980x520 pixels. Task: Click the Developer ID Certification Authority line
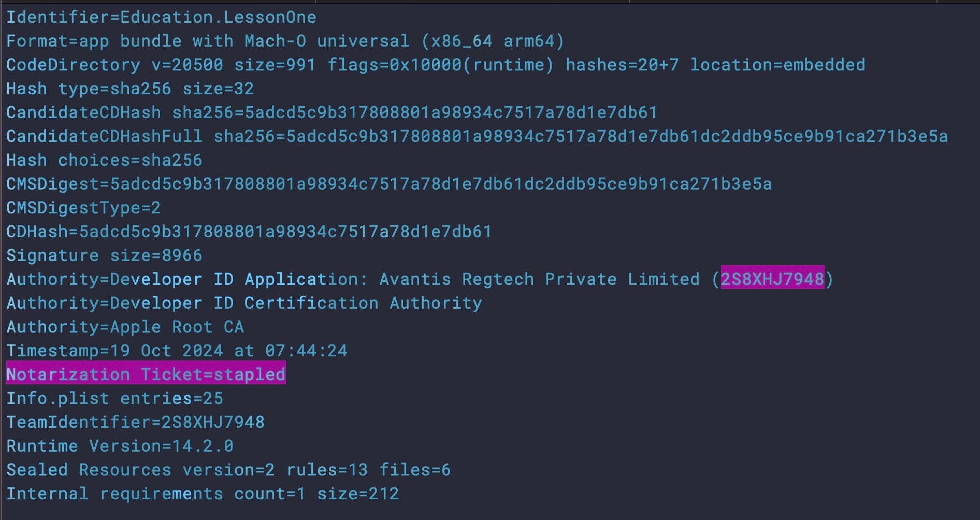coord(244,303)
